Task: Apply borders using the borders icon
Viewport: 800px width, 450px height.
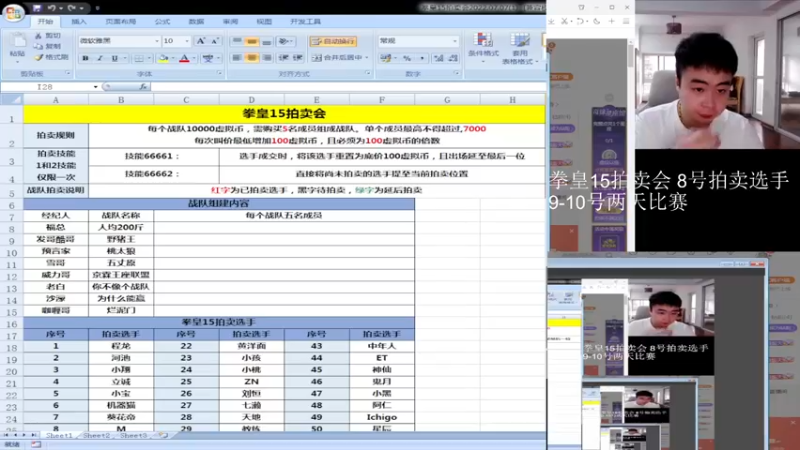Action: tap(138, 59)
